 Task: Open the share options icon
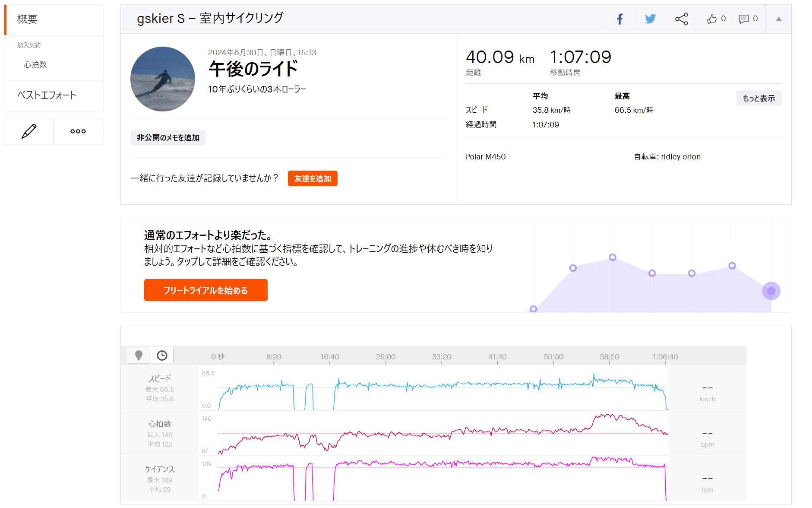pyautogui.click(x=681, y=19)
